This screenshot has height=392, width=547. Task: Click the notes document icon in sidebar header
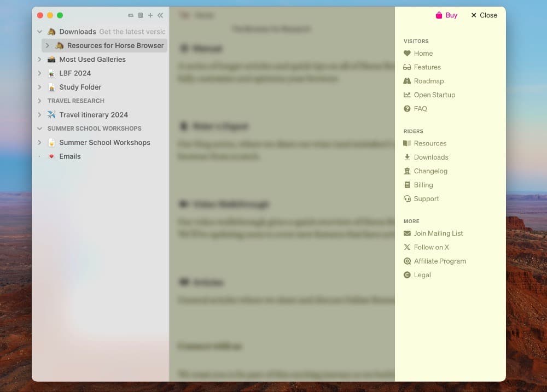pyautogui.click(x=141, y=15)
